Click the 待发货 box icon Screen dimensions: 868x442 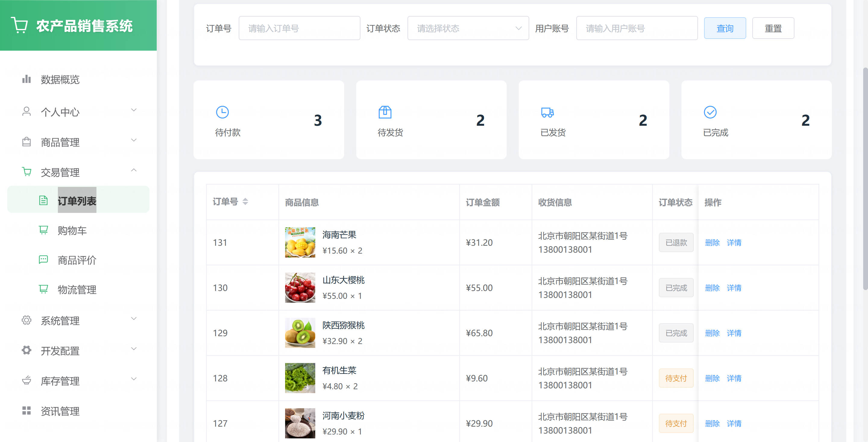pos(385,112)
